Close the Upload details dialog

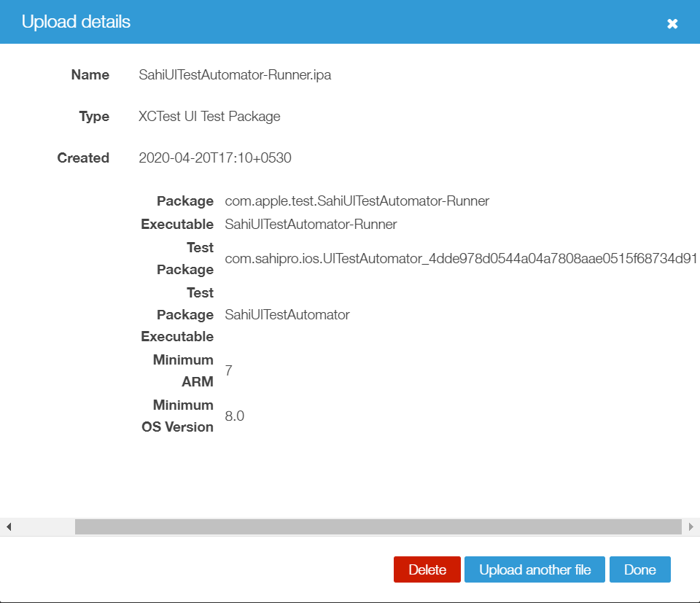click(x=672, y=23)
